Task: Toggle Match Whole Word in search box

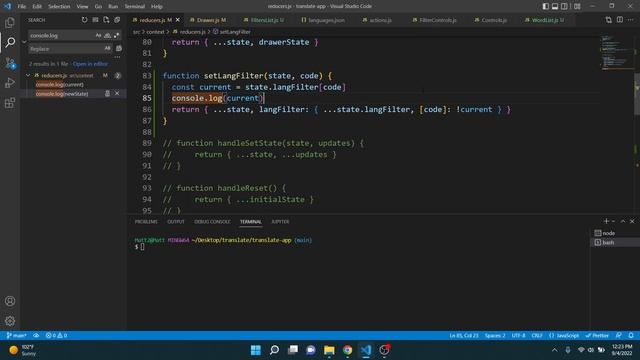Action: [107, 36]
